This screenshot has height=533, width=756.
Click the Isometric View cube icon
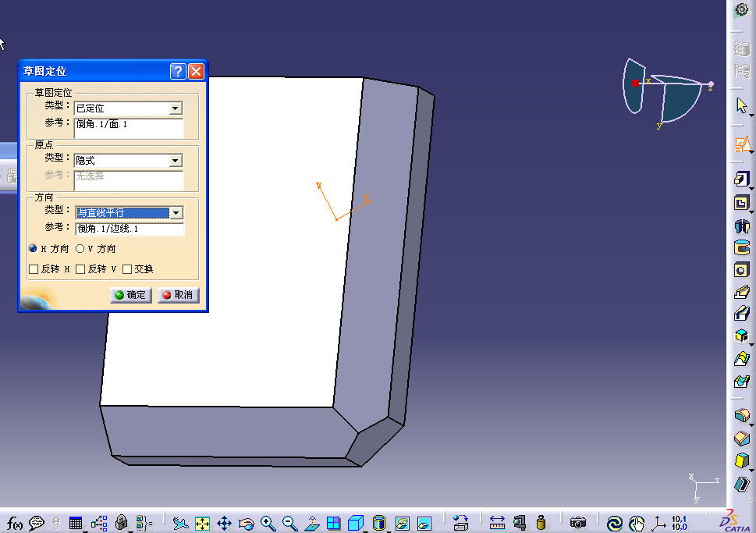[355, 523]
